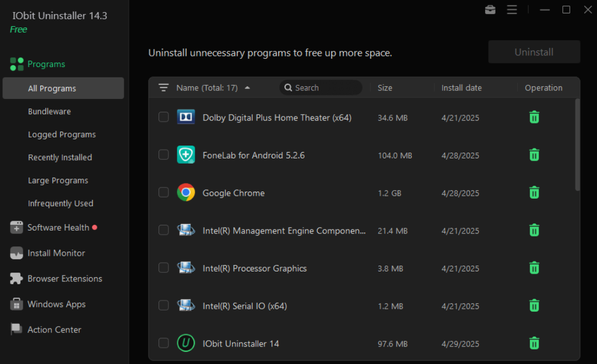597x364 pixels.
Task: Click trash icon for Intel Processor Graphics
Action: 534,268
